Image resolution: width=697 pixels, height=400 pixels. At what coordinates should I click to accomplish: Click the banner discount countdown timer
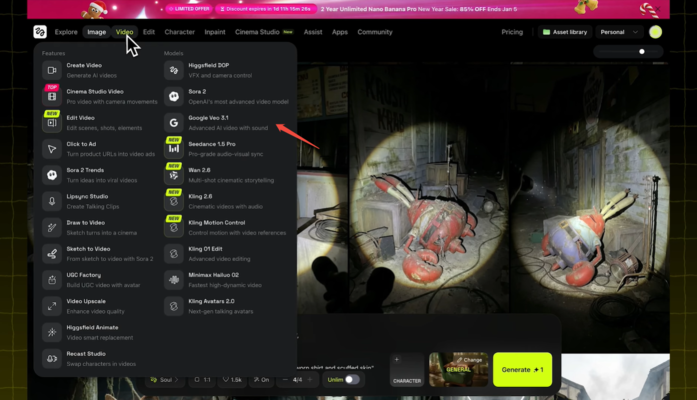point(266,9)
